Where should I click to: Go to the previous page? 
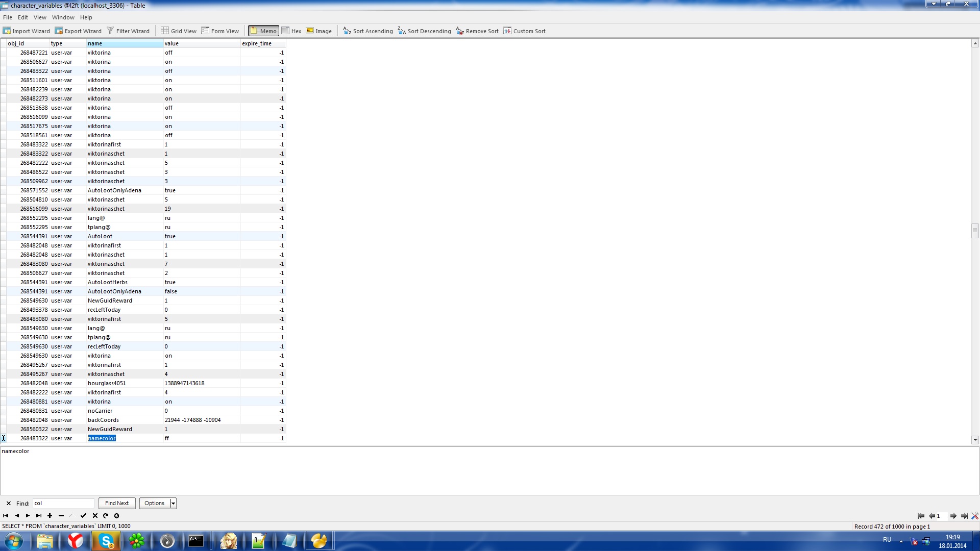coord(932,516)
